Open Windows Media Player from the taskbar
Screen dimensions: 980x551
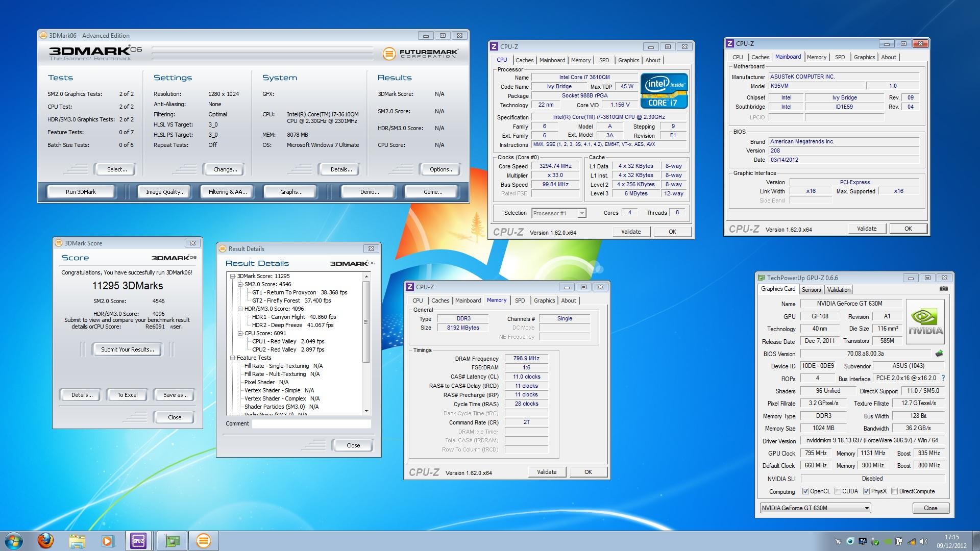point(108,541)
